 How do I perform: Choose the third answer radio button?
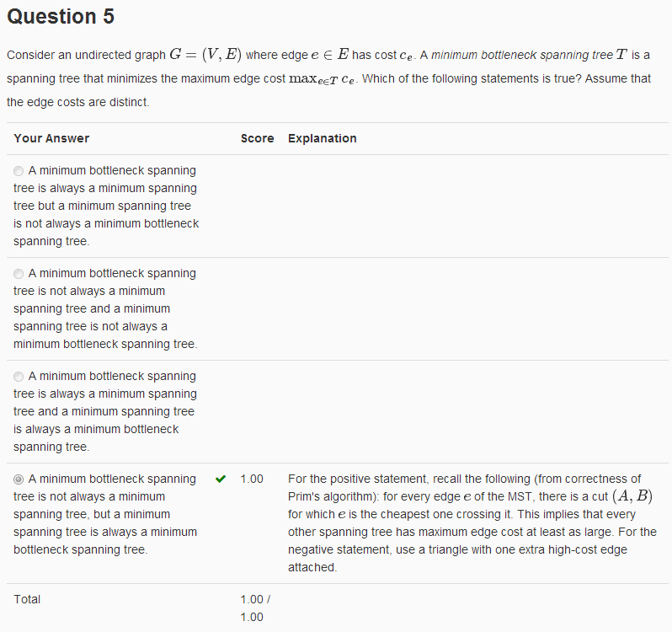coord(19,377)
